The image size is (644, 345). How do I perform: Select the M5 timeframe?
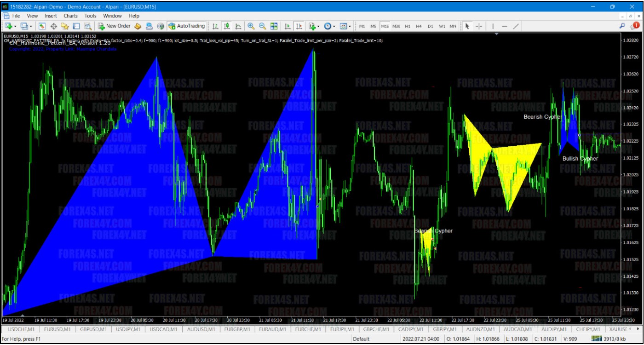click(373, 26)
